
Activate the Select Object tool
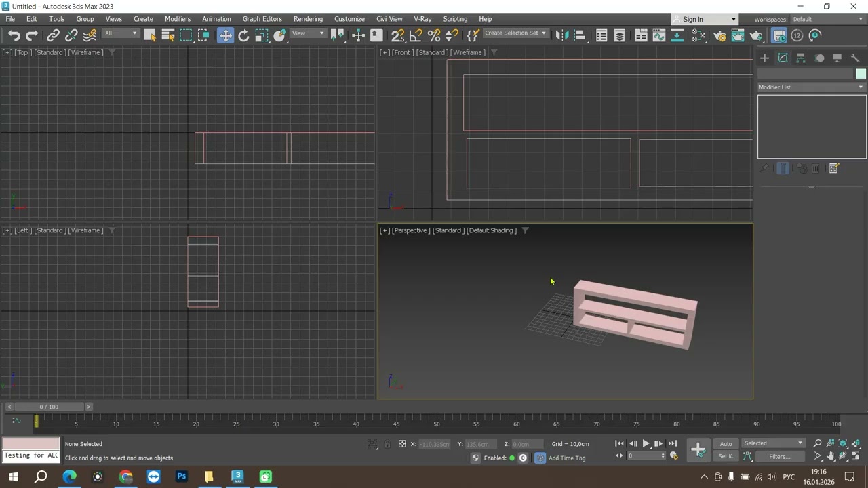click(150, 35)
